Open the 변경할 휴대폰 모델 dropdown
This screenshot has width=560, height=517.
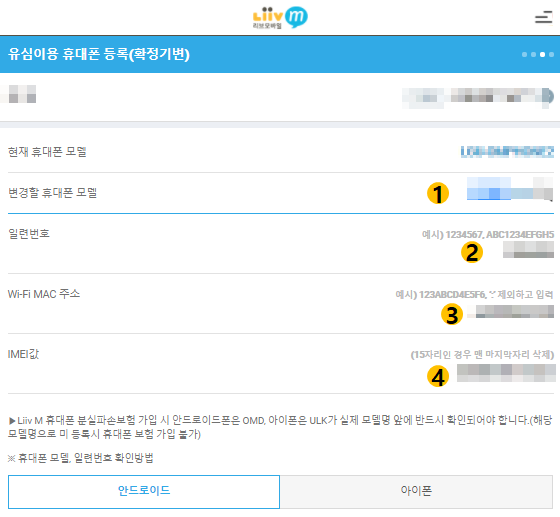pos(510,189)
